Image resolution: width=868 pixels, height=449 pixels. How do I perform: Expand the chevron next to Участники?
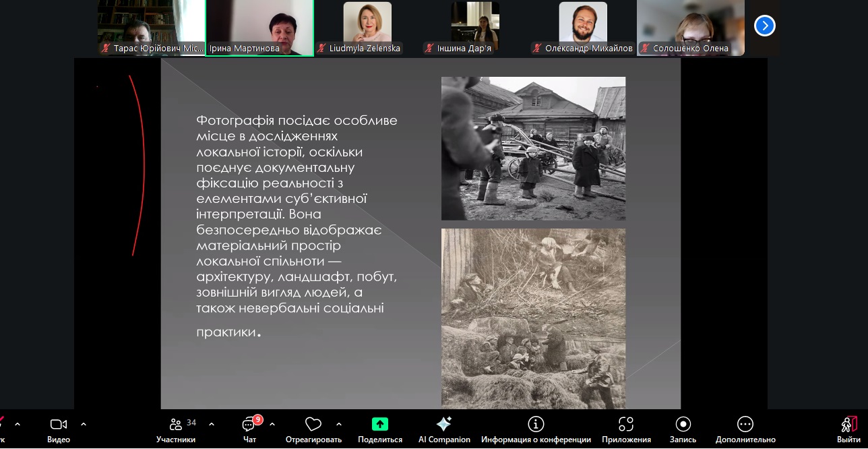212,424
